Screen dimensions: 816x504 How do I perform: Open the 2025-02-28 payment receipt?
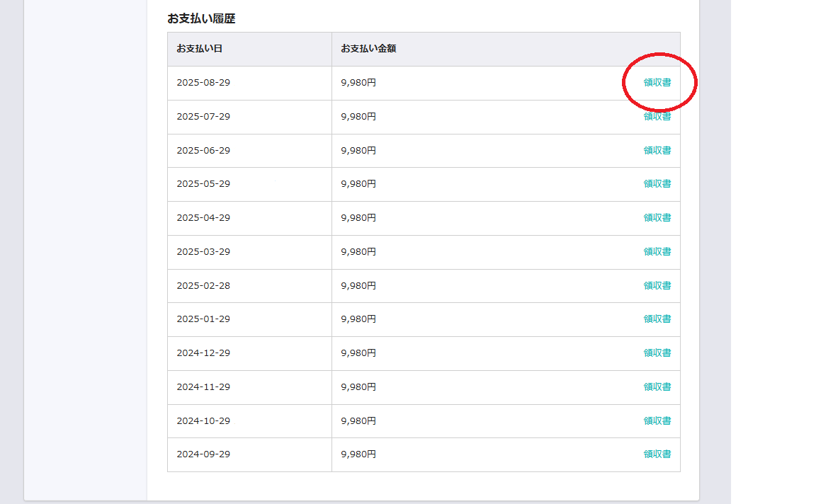click(x=657, y=286)
